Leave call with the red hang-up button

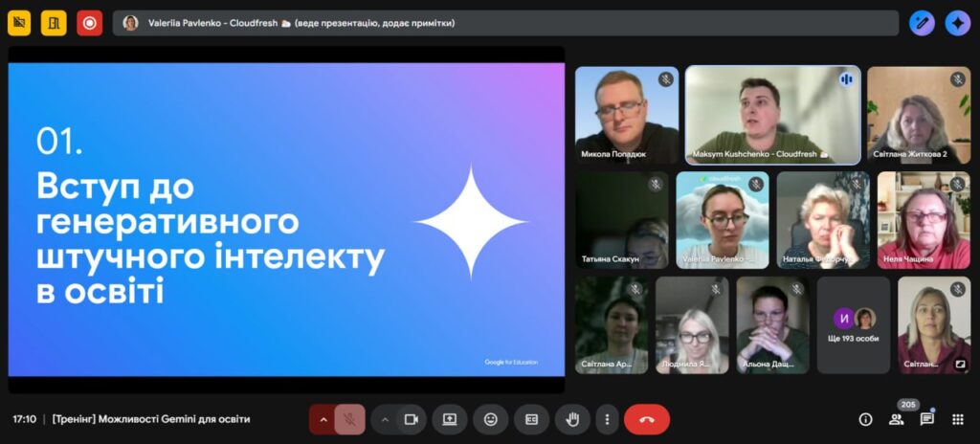[647, 419]
